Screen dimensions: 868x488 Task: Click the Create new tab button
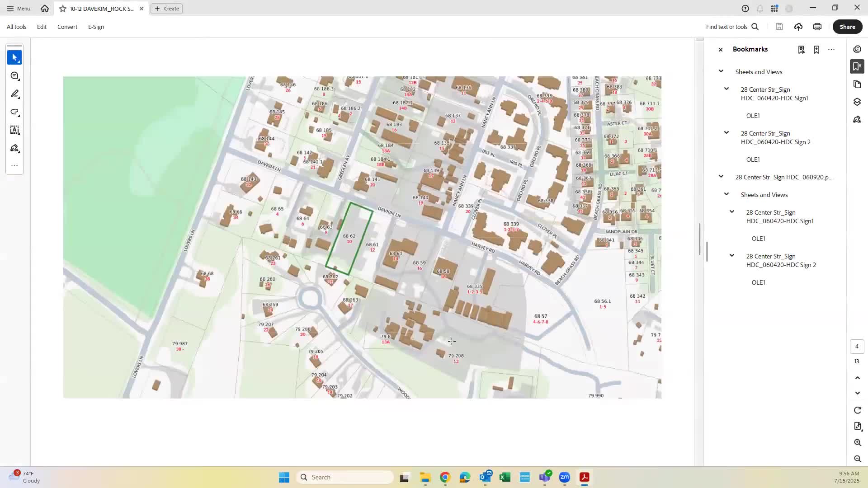[x=167, y=9]
